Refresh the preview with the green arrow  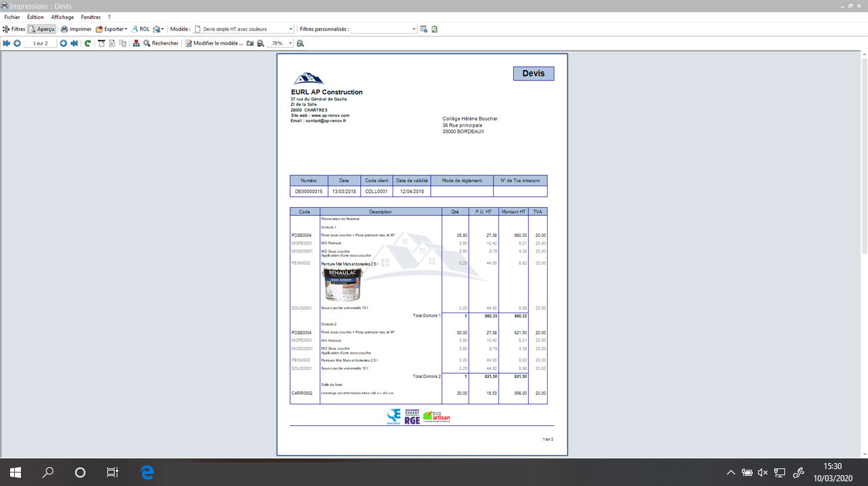coord(88,43)
